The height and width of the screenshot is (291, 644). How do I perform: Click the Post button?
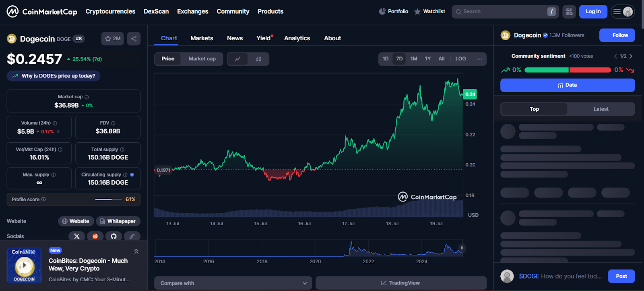click(621, 276)
